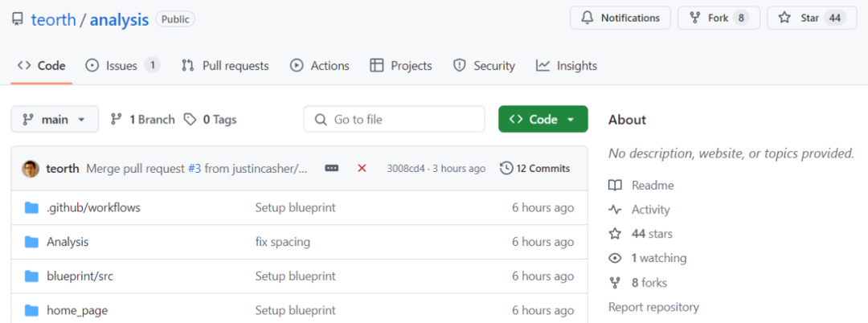Screen dimensions: 868x323
Task: Click the blueprint/src folder icon
Action: (31, 276)
